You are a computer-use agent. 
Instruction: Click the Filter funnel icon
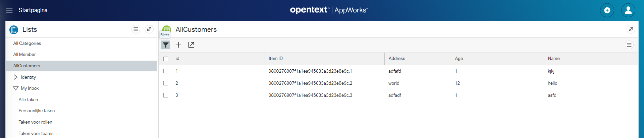click(166, 45)
